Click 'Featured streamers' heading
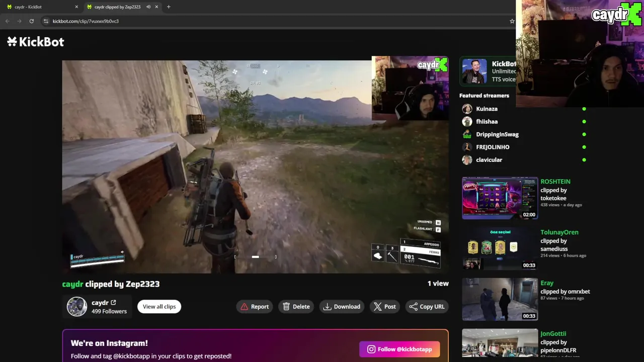This screenshot has height=362, width=644. 484,96
